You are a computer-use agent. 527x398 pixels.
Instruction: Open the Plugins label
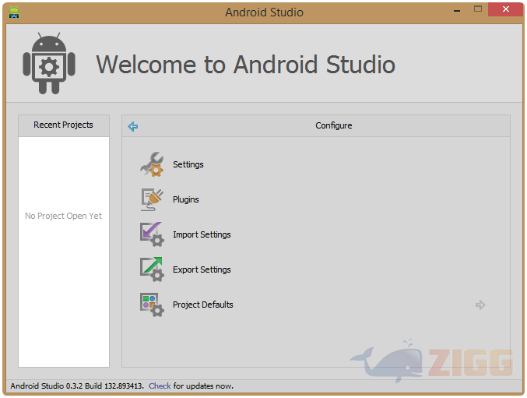tap(186, 199)
